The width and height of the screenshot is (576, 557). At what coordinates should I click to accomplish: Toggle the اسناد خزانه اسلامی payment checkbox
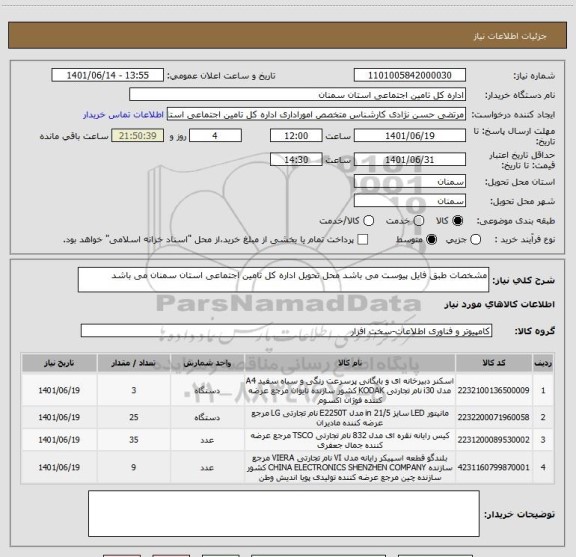363,240
